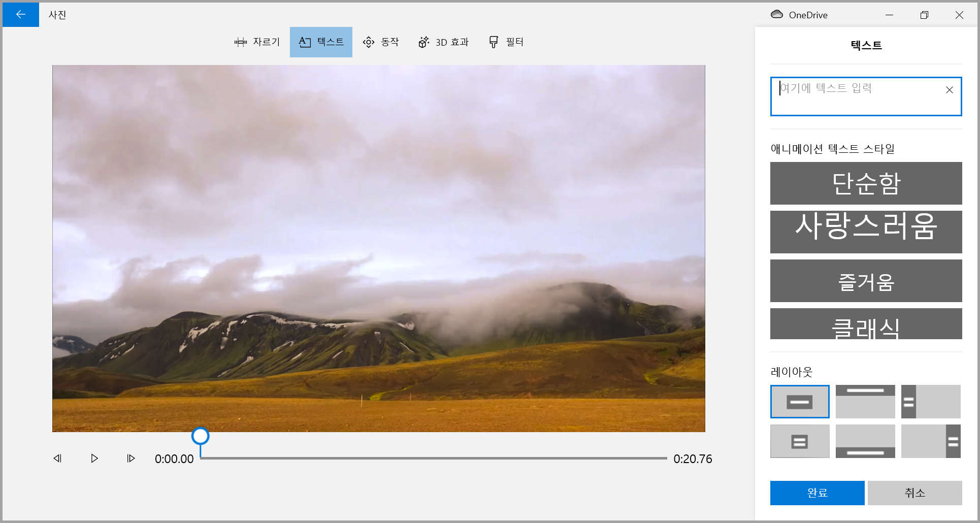Open the 3D 효과 tab
Image resolution: width=980 pixels, height=523 pixels.
(x=443, y=42)
